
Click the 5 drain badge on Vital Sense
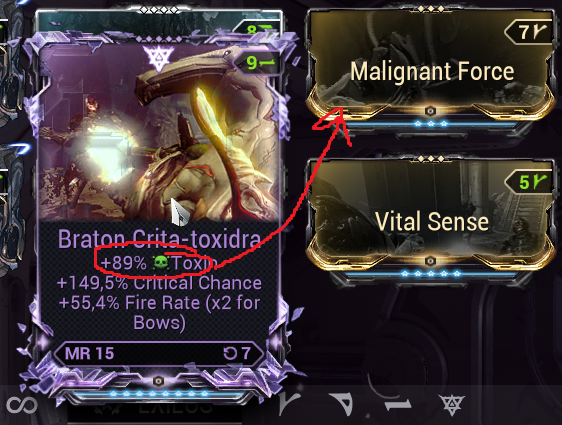530,182
